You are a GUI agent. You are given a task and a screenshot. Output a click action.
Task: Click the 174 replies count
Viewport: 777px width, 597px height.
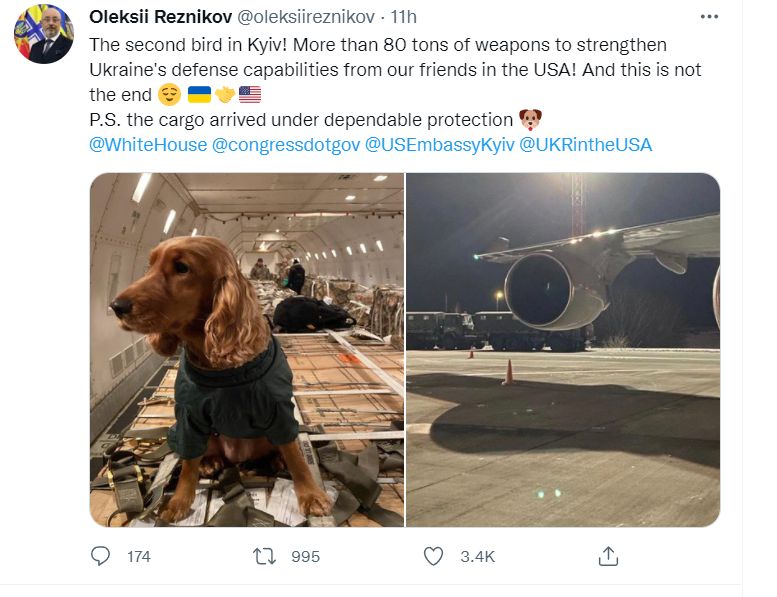tap(139, 556)
